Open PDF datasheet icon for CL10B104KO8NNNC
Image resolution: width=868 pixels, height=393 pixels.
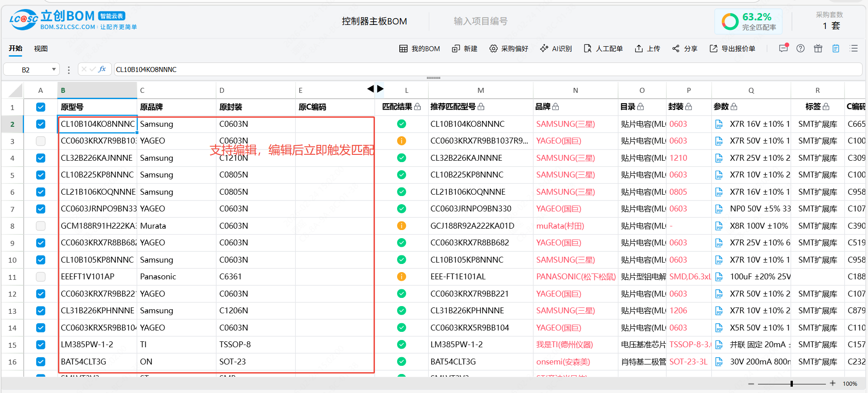pyautogui.click(x=719, y=124)
